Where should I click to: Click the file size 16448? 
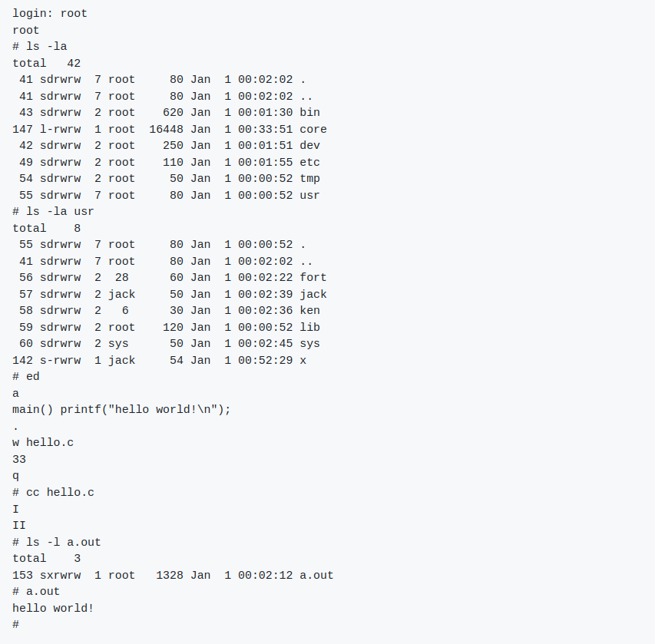[166, 129]
